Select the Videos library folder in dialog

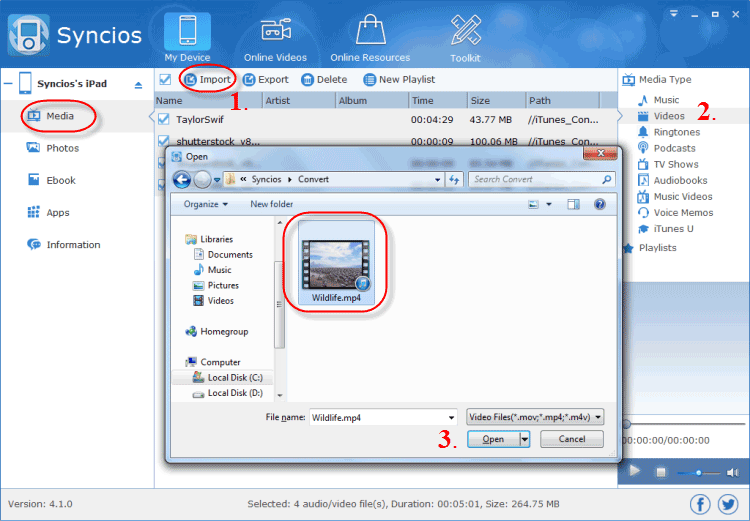click(213, 300)
